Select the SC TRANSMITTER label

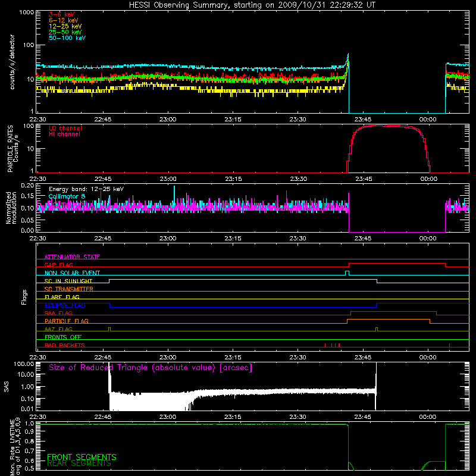[68, 289]
